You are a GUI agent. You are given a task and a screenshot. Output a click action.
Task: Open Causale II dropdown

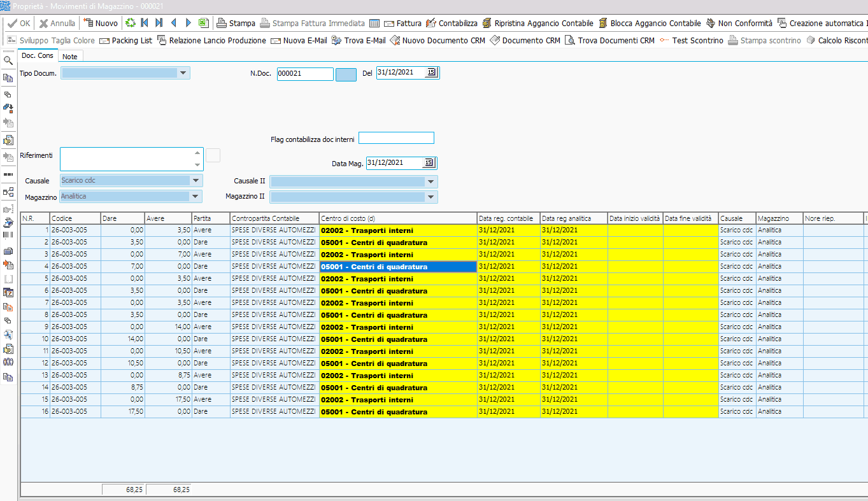click(x=431, y=182)
